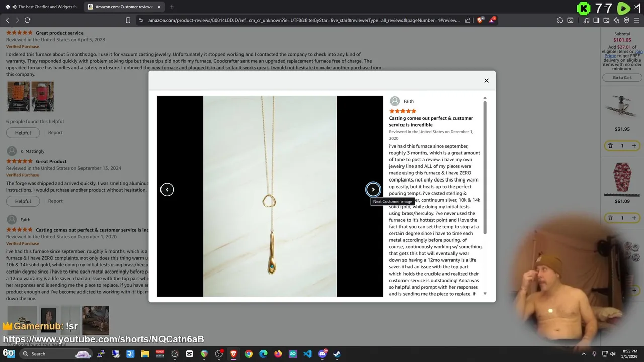
Task: Share this page via the share icon
Action: pos(468,20)
